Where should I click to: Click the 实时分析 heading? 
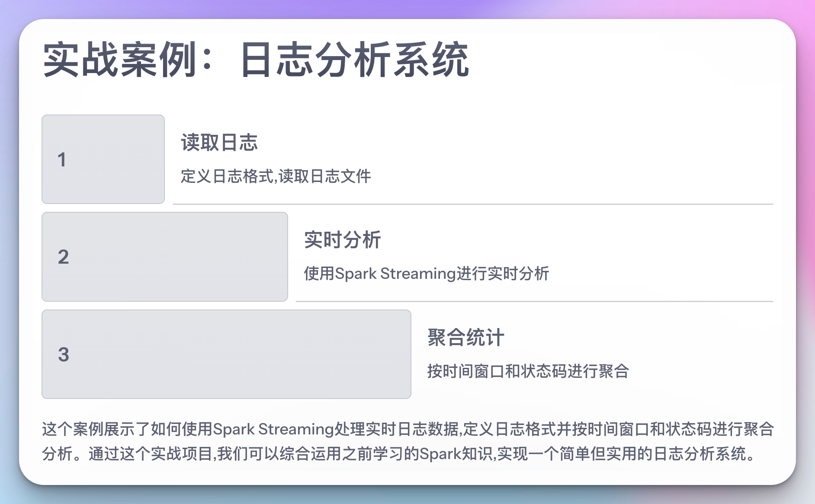pos(342,240)
